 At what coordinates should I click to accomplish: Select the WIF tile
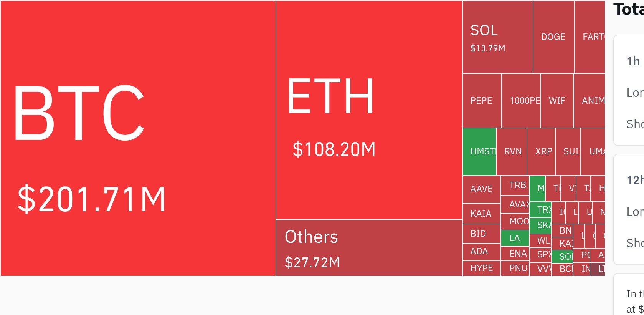[x=557, y=101]
